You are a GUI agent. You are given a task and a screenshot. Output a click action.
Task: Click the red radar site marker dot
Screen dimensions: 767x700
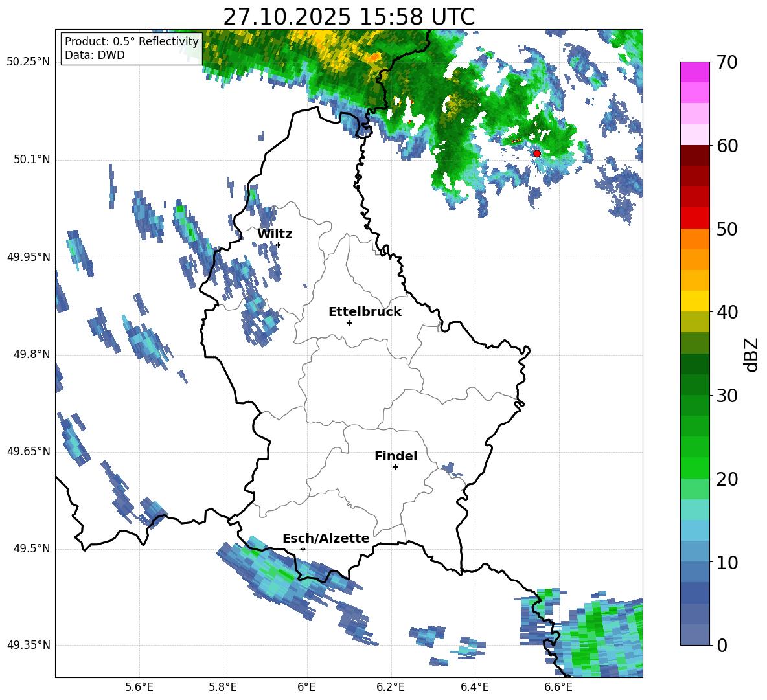point(536,153)
